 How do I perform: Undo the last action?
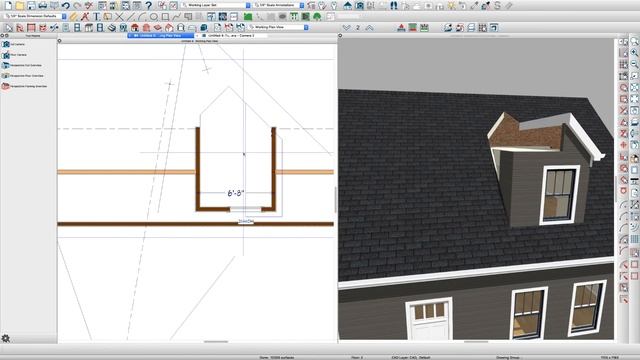66,5
